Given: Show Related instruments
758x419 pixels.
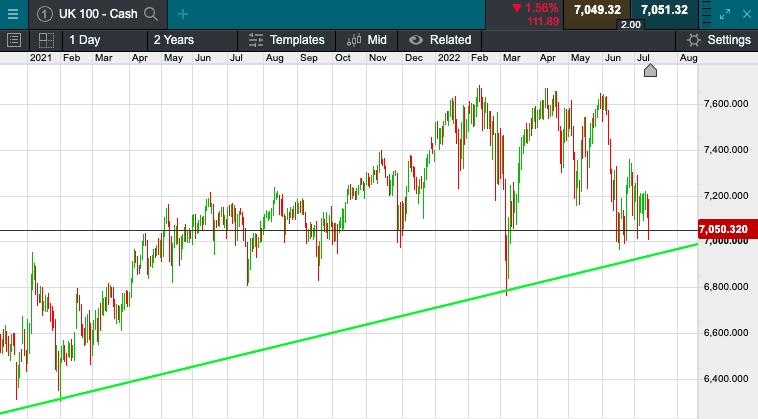Looking at the screenshot, I should pos(440,40).
